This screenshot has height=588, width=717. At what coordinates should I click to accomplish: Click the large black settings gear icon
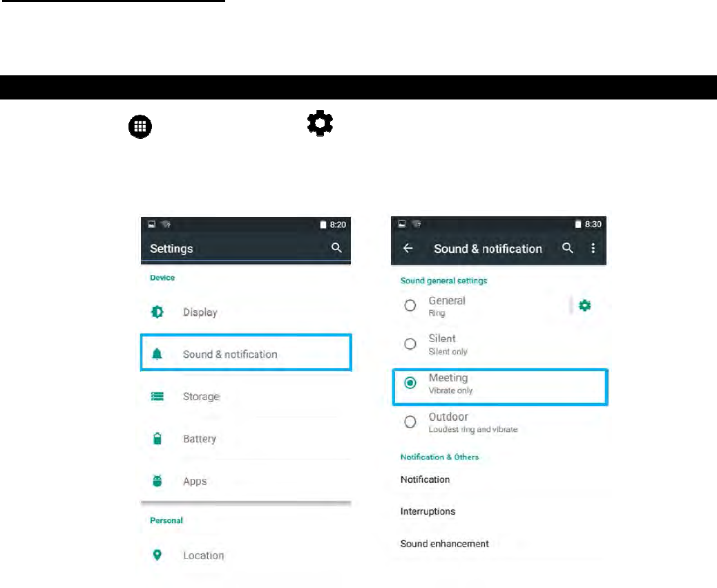click(320, 123)
